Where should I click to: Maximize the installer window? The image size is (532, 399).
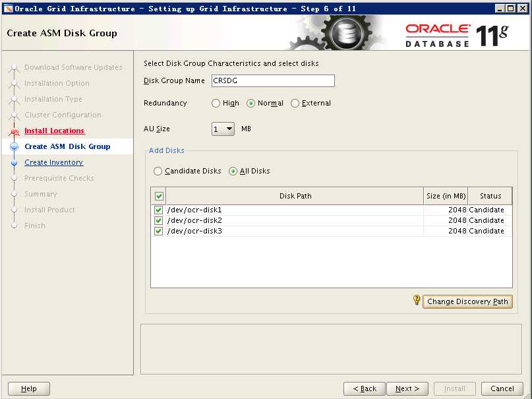(511, 9)
